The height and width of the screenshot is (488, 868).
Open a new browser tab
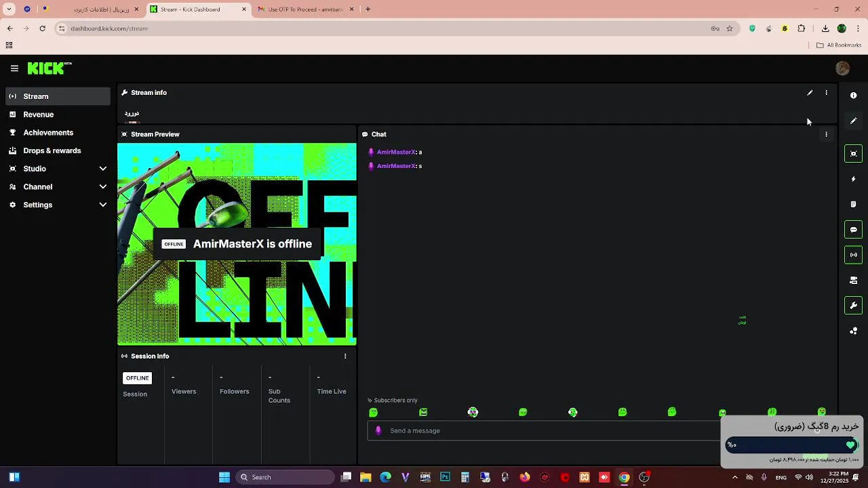(368, 9)
